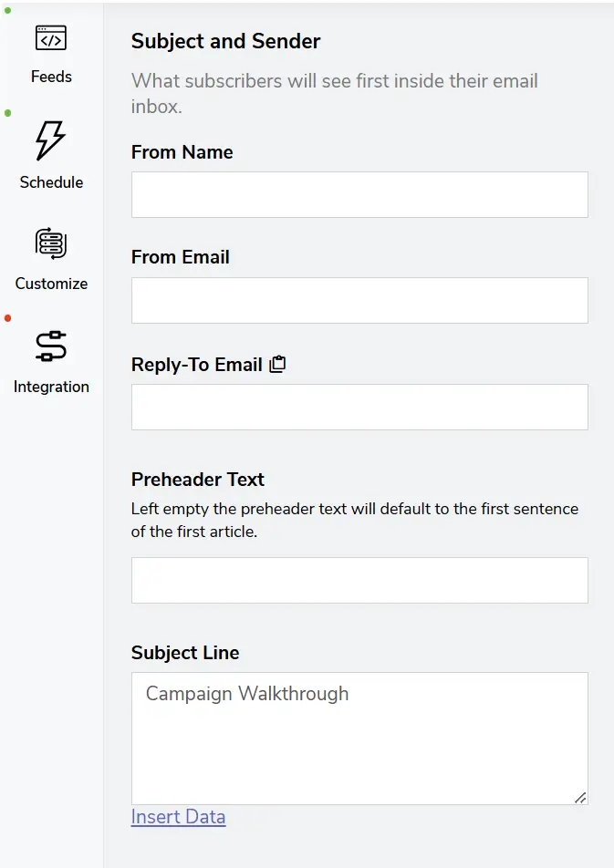Click the red status dot near Integration
Viewport: 614px width, 868px height.
click(x=8, y=318)
